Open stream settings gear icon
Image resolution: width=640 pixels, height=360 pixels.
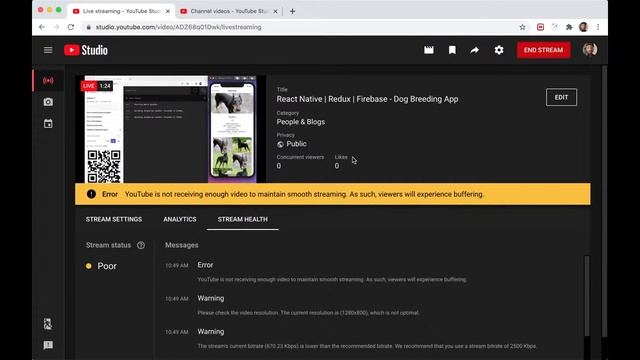tap(499, 50)
